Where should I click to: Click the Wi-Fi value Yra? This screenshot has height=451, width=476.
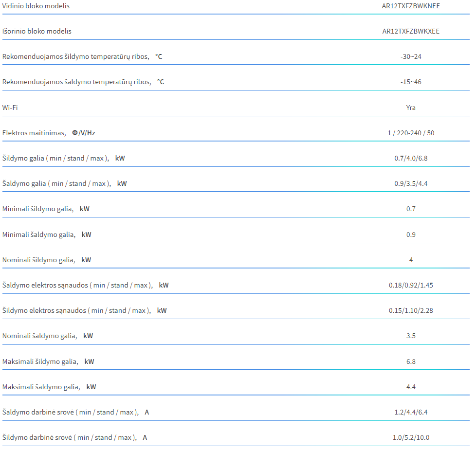pyautogui.click(x=411, y=108)
